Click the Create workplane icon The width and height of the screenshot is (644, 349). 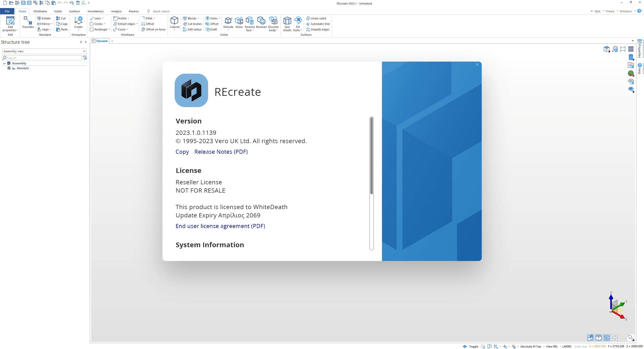pyautogui.click(x=78, y=21)
